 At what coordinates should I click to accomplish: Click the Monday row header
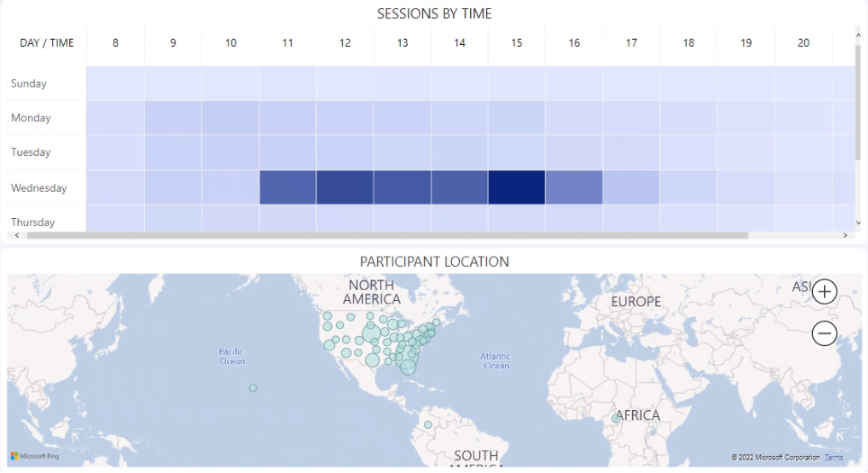click(x=31, y=118)
